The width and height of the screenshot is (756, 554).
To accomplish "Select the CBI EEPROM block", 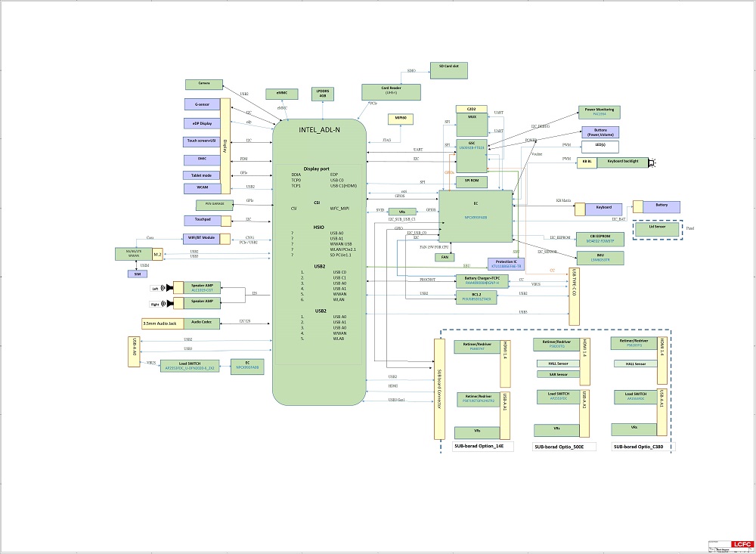I will pyautogui.click(x=600, y=239).
